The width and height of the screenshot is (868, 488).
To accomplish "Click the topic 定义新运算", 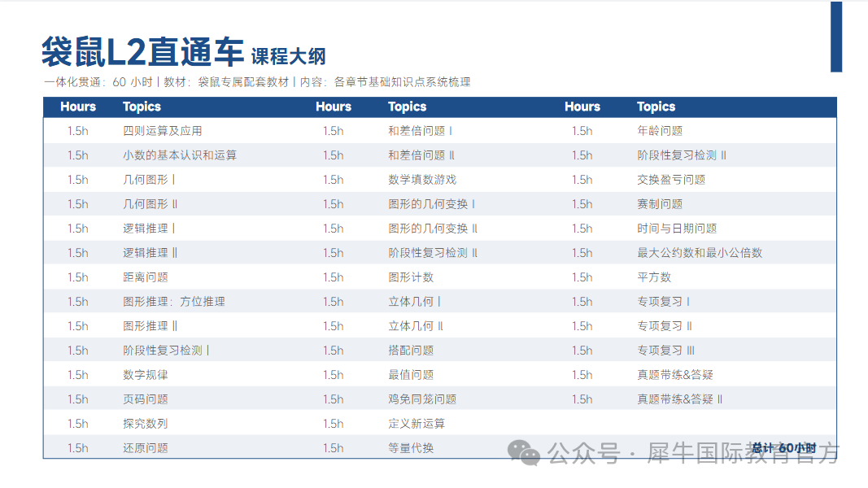I will (417, 423).
